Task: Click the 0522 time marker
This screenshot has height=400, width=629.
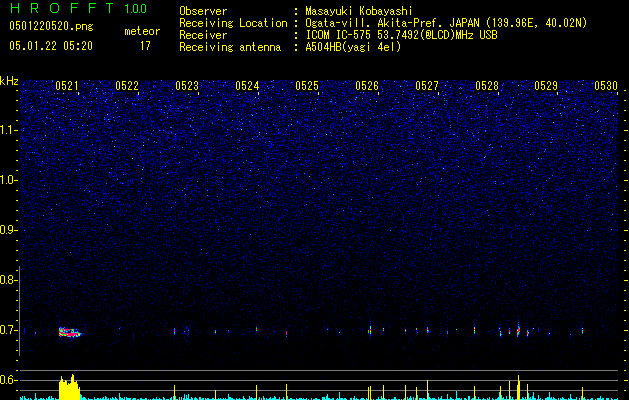Action: [127, 86]
